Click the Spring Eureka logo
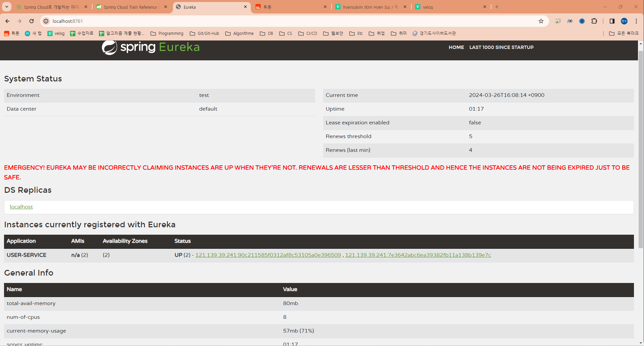 pyautogui.click(x=151, y=47)
